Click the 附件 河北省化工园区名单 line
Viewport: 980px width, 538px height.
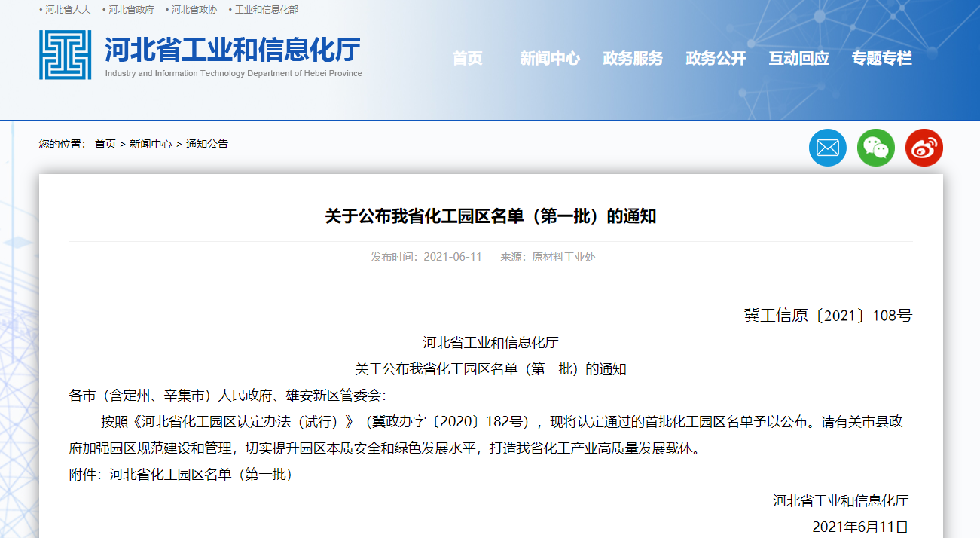(x=181, y=475)
